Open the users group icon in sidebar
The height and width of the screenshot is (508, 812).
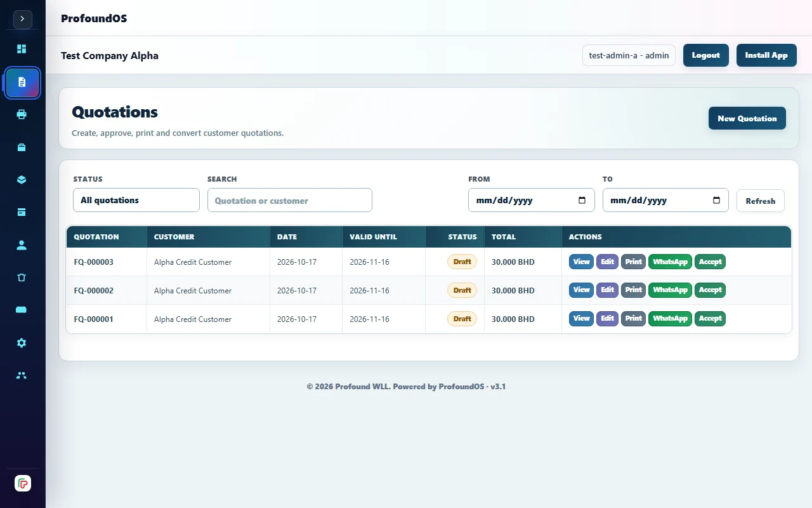[22, 375]
